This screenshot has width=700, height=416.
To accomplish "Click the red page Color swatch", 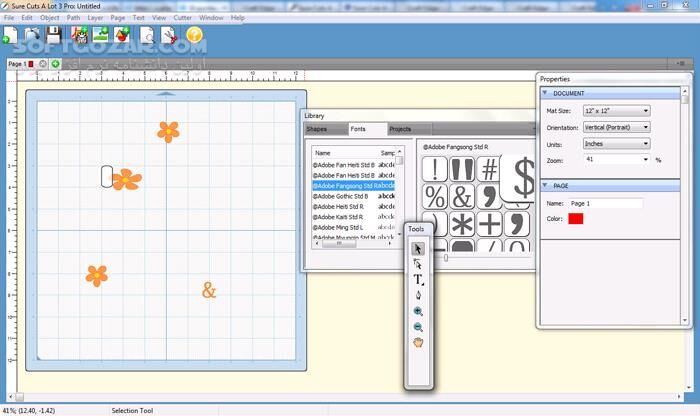I will point(576,219).
